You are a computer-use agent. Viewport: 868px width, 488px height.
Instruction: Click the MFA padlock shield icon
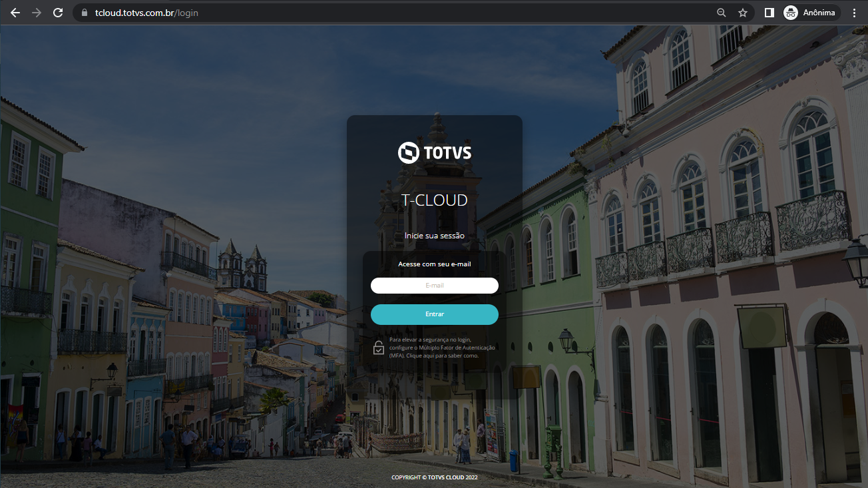379,347
